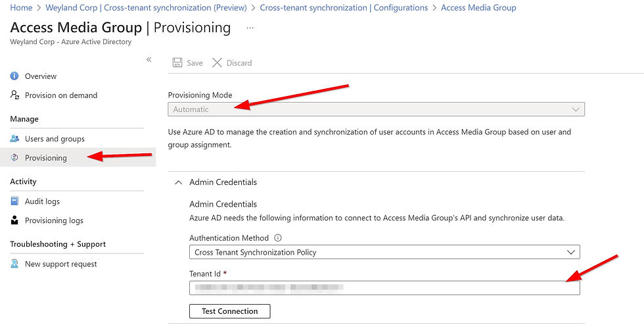The width and height of the screenshot is (644, 331).
Task: Click the Authentication Method info icon
Action: pos(278,238)
